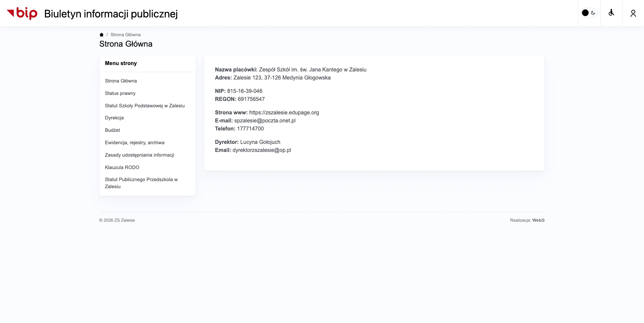
Task: Open accessibility options wheelchair icon
Action: pyautogui.click(x=611, y=13)
